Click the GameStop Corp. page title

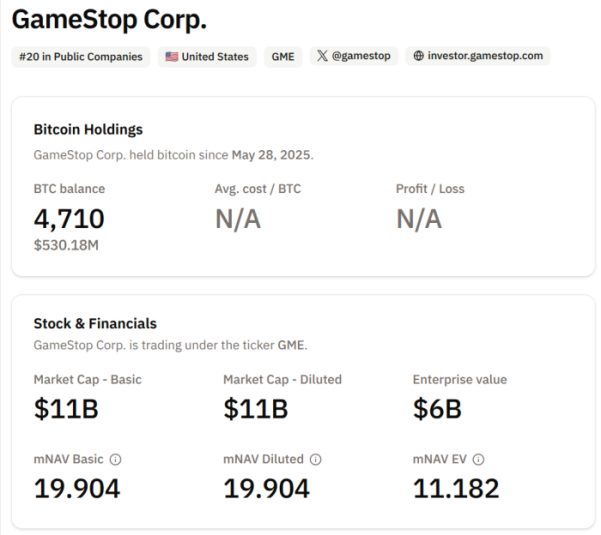tap(110, 19)
